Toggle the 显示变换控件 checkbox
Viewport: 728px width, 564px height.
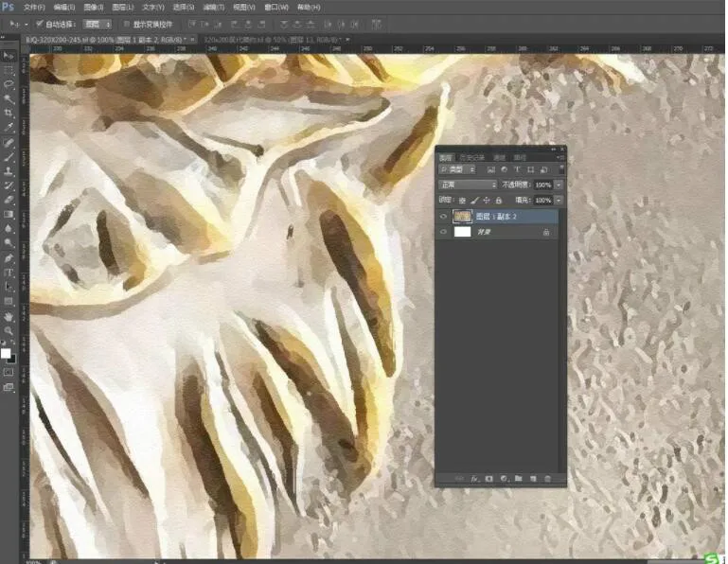click(x=126, y=24)
